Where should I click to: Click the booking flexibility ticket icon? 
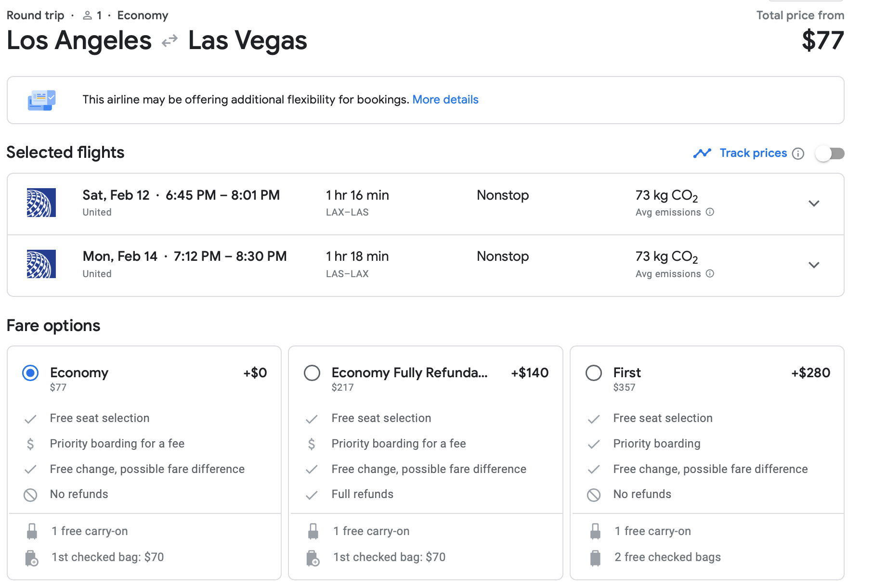tap(41, 100)
